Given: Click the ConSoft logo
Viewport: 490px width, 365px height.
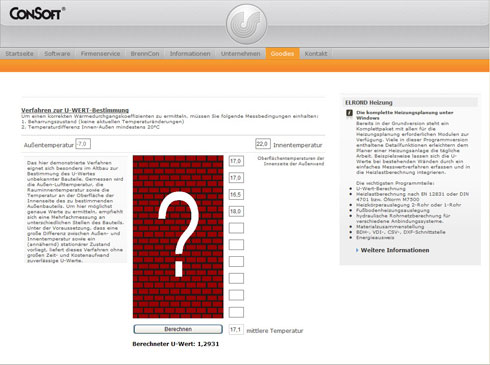Looking at the screenshot, I should click(x=37, y=14).
